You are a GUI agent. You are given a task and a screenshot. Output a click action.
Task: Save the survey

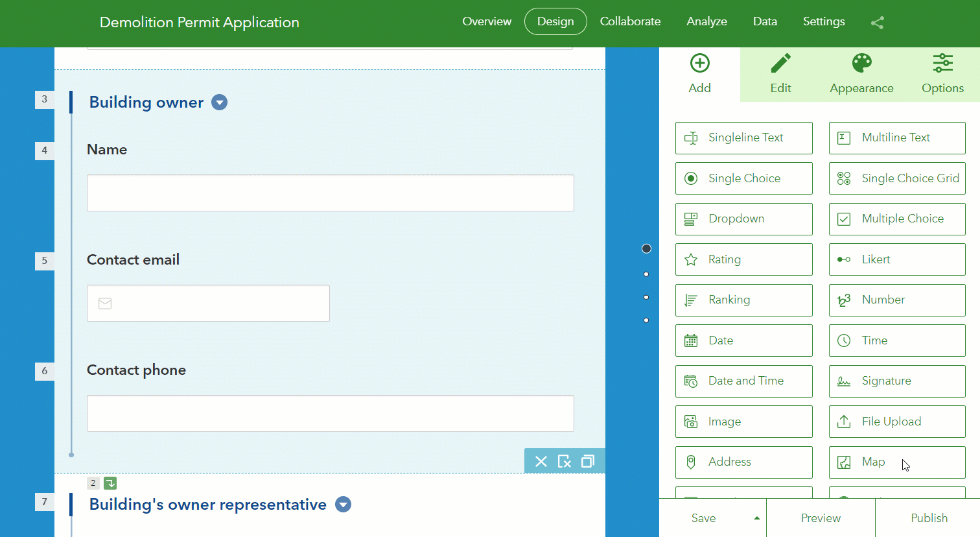(x=704, y=518)
